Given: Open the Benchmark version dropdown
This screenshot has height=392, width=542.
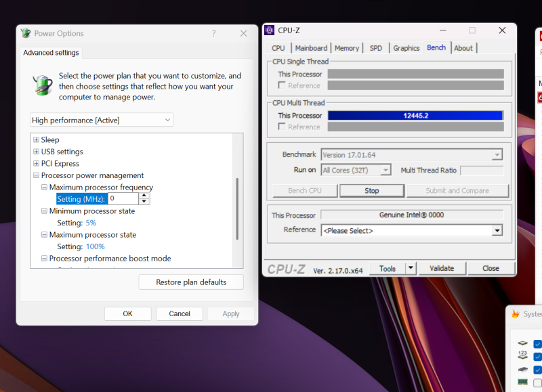Looking at the screenshot, I should click(497, 155).
